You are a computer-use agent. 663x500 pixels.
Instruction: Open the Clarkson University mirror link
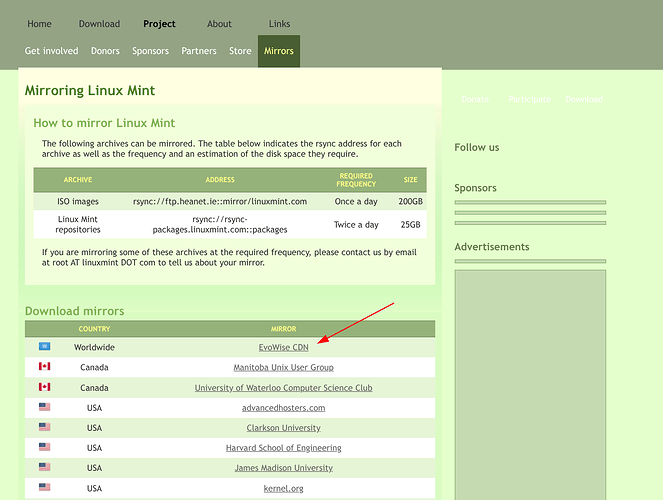tap(283, 428)
